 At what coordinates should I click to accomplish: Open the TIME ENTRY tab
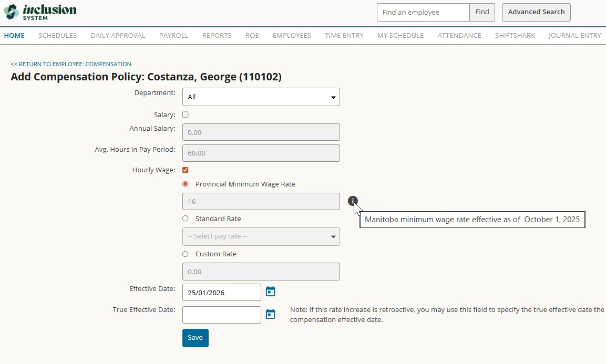344,36
